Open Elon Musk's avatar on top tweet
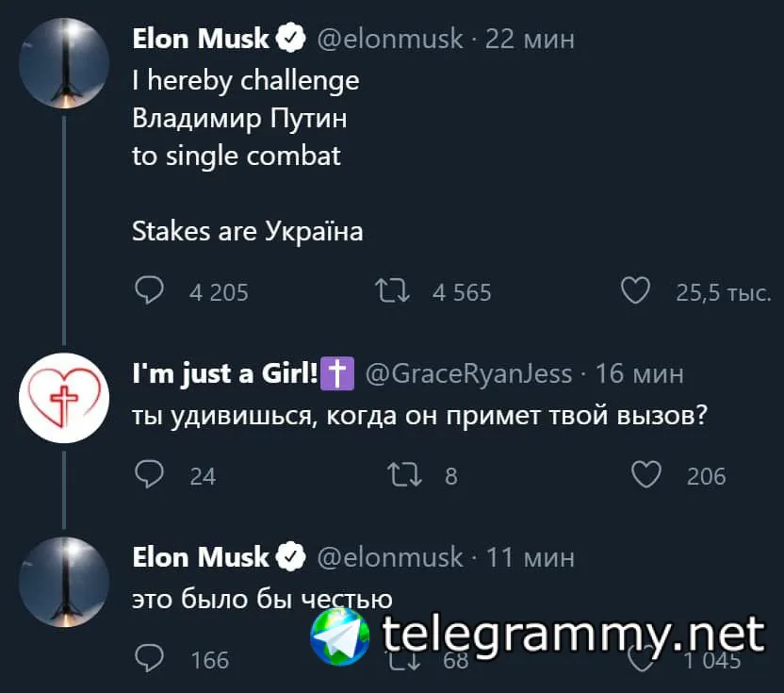784x693 pixels. (x=64, y=62)
